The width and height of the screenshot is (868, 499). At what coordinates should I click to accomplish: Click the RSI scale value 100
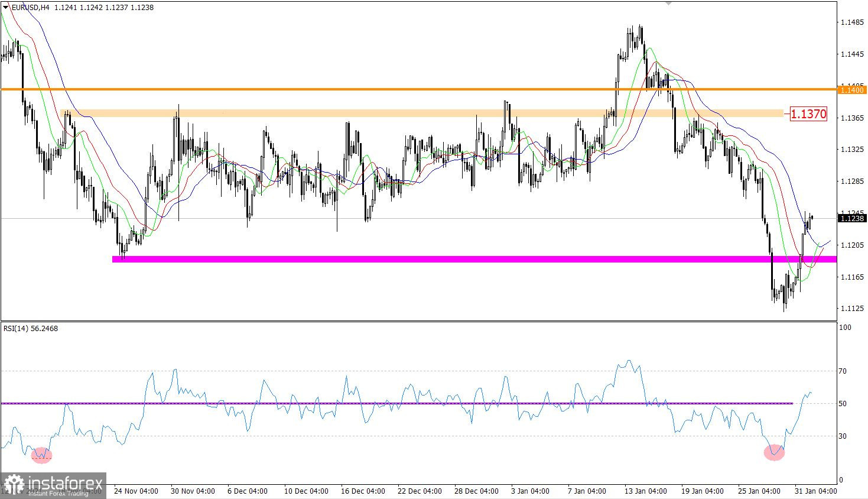845,328
